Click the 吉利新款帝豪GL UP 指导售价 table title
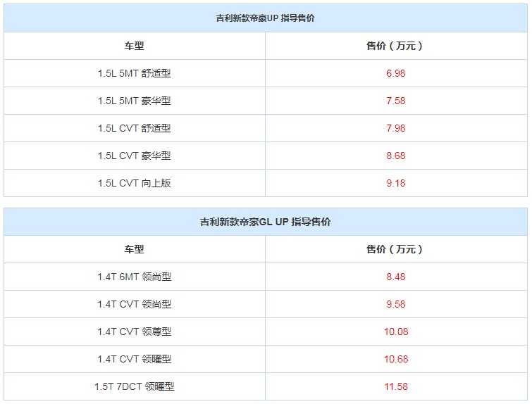The height and width of the screenshot is (404, 532). (265, 222)
